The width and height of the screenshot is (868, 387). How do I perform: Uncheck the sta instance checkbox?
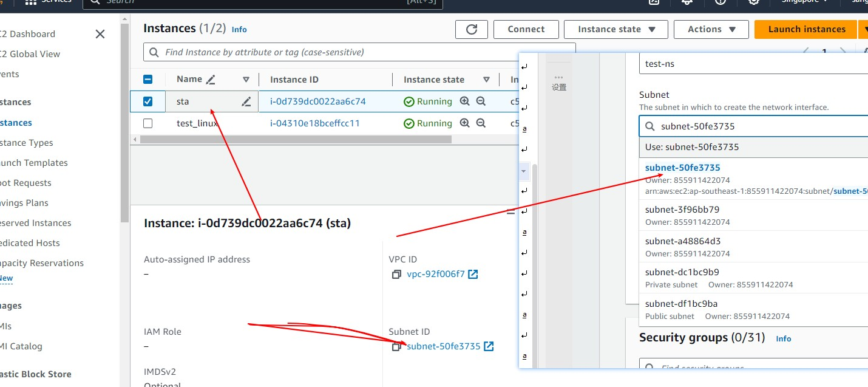coord(147,101)
